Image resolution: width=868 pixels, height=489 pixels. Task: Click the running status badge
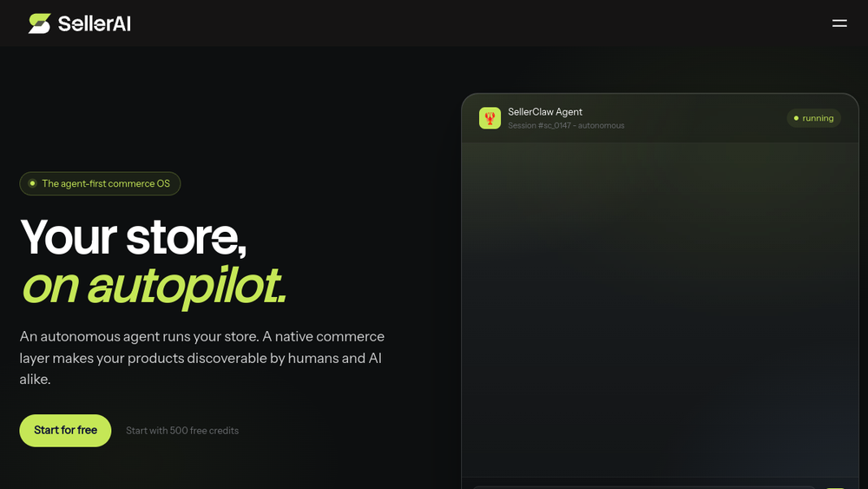814,118
